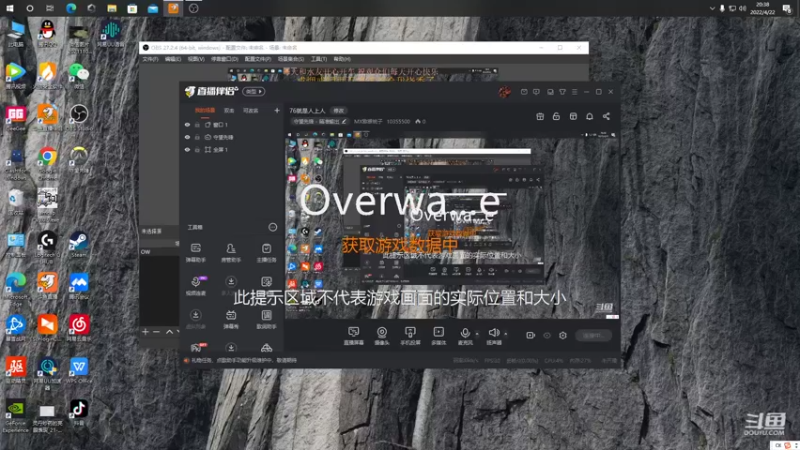Click the Steam desktop shortcut
This screenshot has width=800, height=450.
(x=79, y=244)
